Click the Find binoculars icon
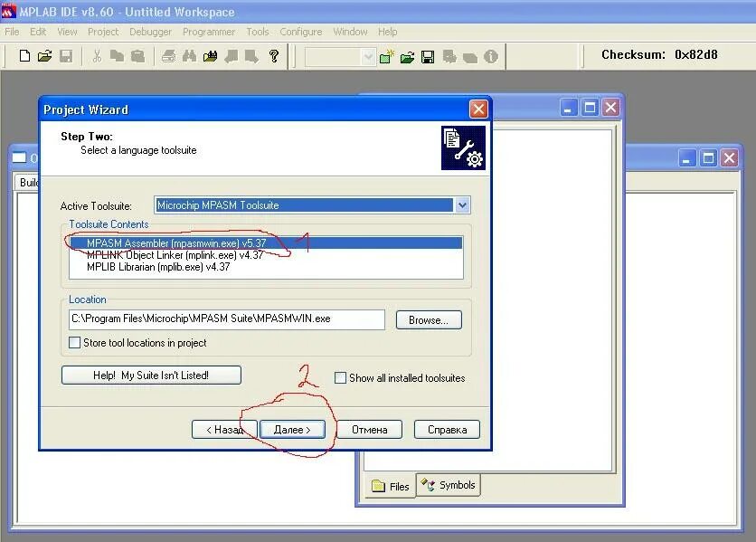This screenshot has height=542, width=756. click(x=190, y=56)
